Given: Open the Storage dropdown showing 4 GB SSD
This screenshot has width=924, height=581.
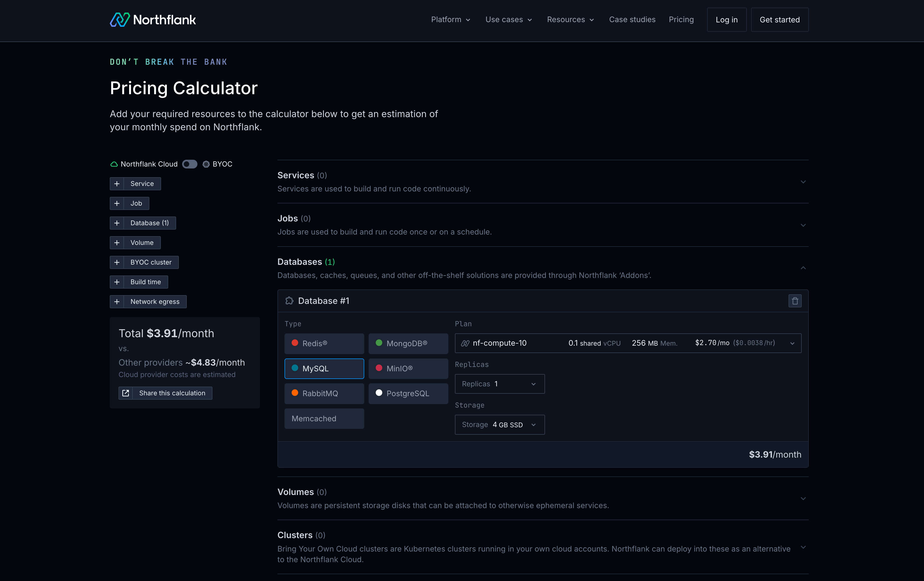Looking at the screenshot, I should [499, 425].
